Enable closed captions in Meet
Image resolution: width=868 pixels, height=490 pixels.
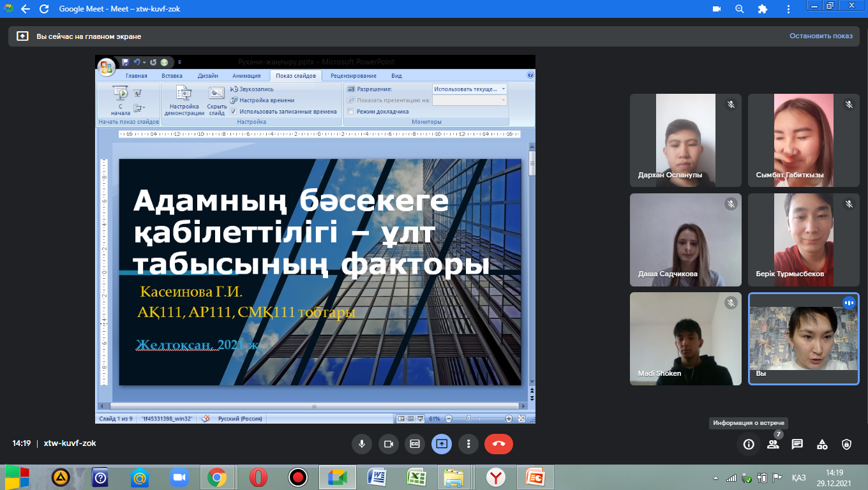(415, 444)
